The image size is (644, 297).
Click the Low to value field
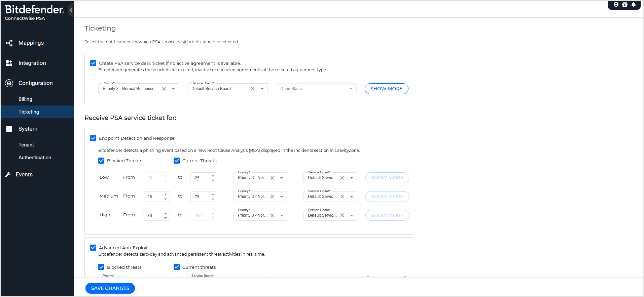[x=204, y=178]
